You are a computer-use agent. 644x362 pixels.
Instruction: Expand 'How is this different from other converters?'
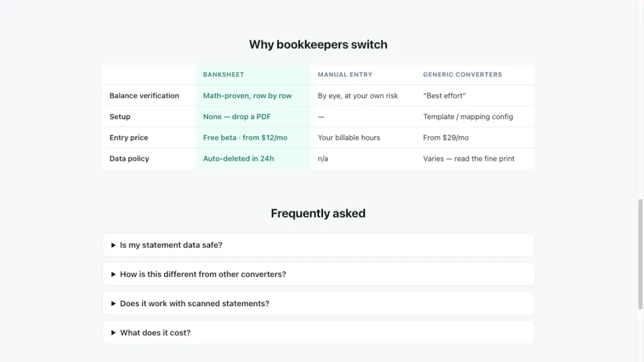(x=318, y=274)
